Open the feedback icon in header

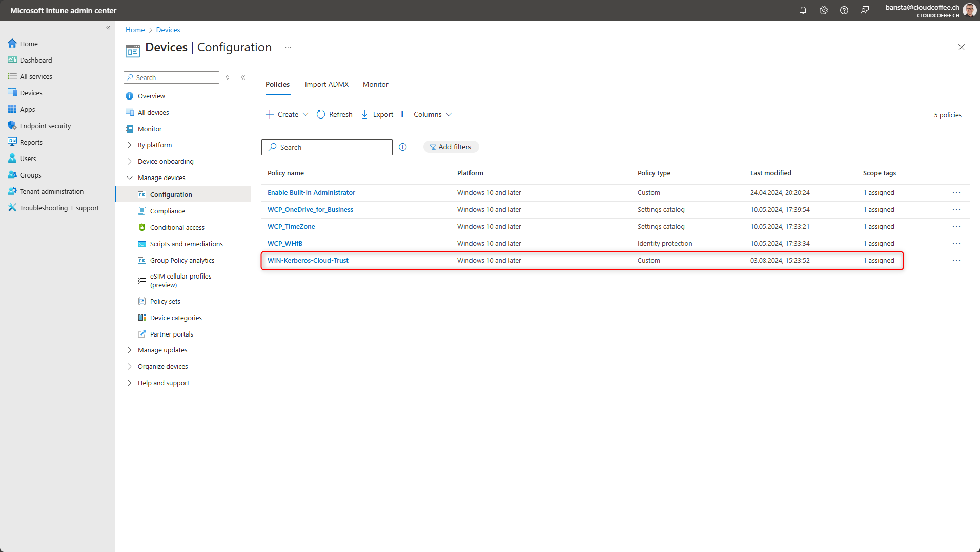click(865, 10)
